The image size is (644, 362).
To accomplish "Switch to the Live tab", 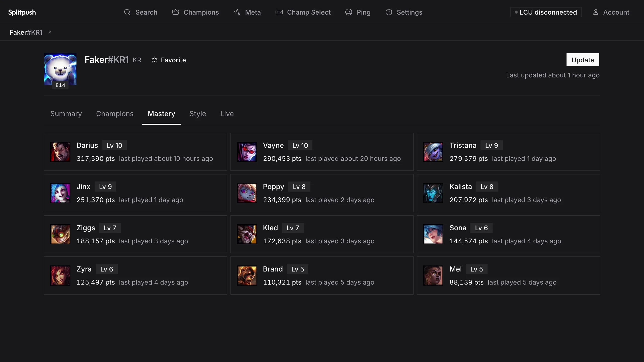I will click(x=227, y=114).
